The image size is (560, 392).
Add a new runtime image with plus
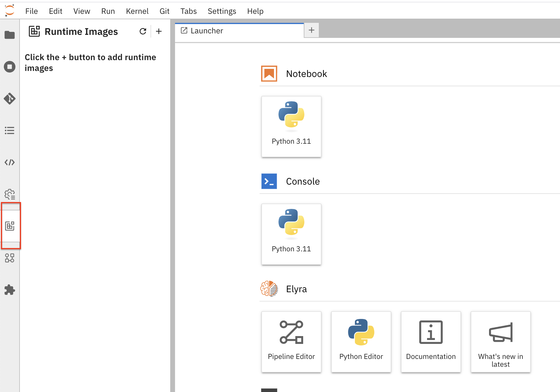(159, 31)
